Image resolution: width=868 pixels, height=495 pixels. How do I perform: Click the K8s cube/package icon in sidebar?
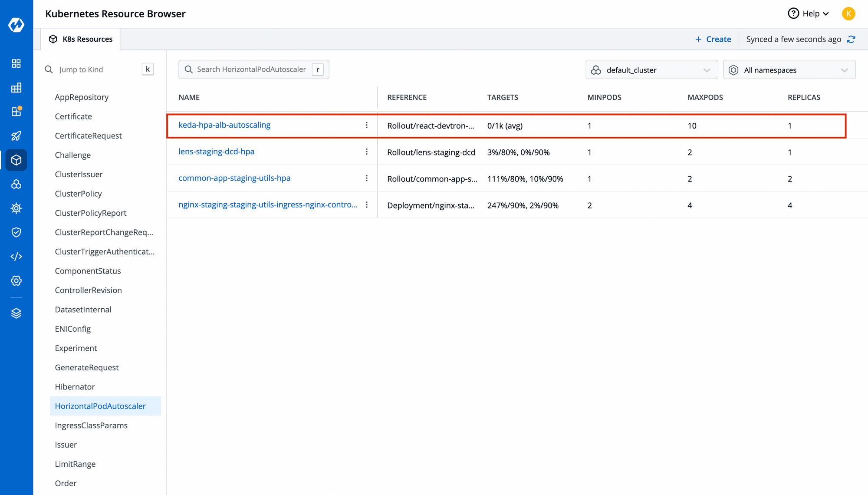(16, 159)
